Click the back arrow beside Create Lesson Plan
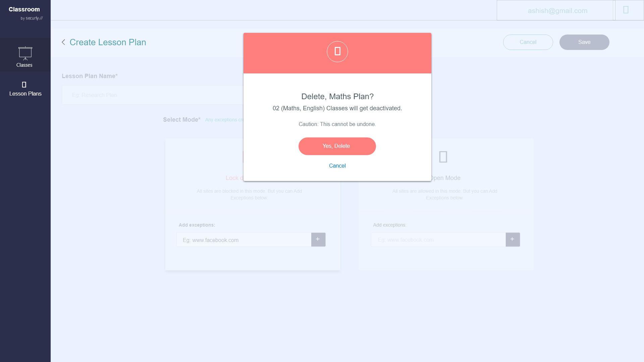Viewport: 644px width, 362px height. 63,42
